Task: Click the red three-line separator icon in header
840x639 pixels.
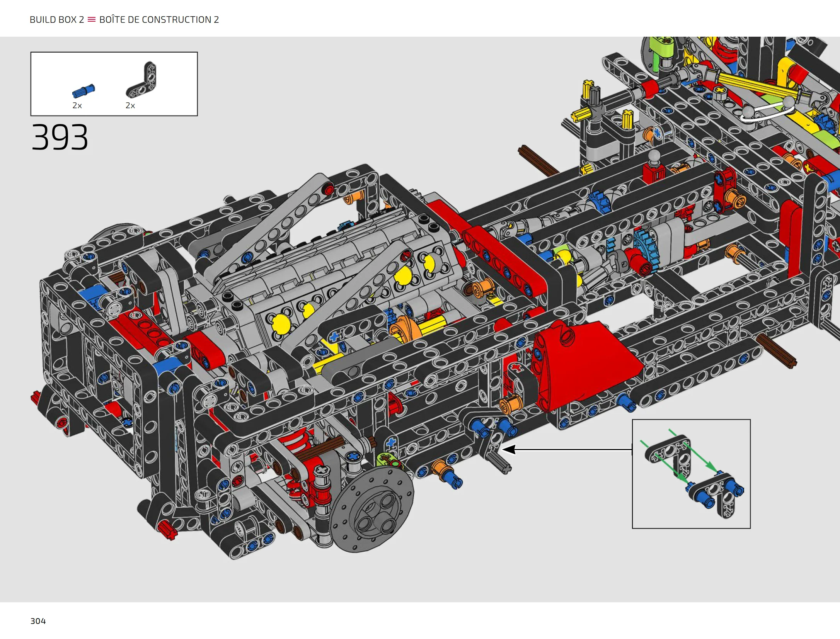Action: (x=92, y=19)
